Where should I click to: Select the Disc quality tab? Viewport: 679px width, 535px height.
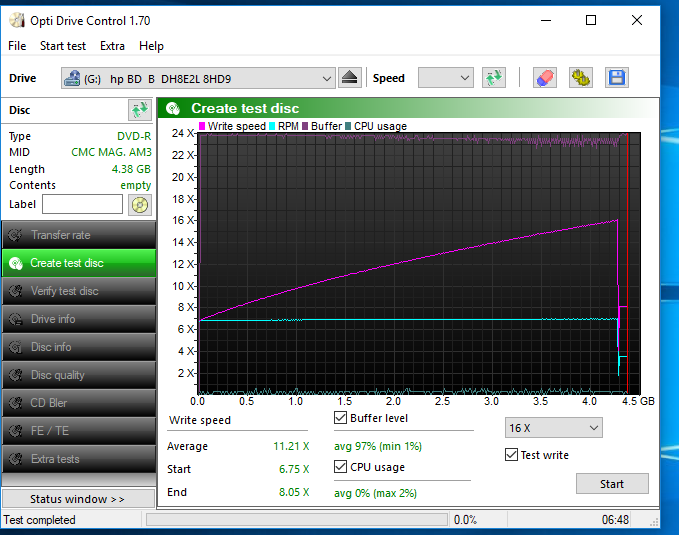pos(79,375)
